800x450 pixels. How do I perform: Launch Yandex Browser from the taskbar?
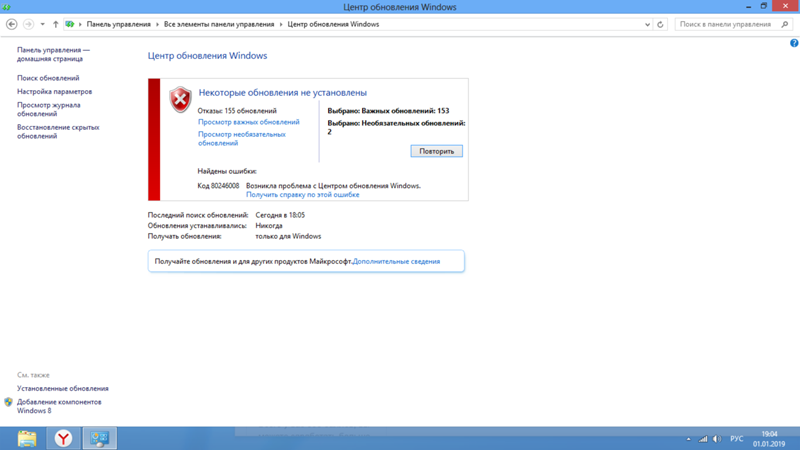(63, 438)
